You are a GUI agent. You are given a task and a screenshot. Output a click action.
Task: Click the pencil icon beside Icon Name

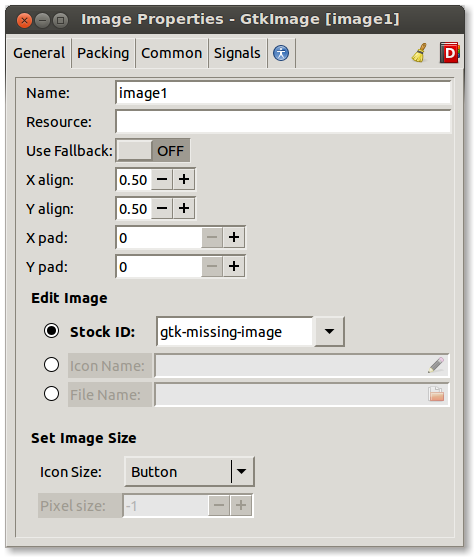(436, 365)
